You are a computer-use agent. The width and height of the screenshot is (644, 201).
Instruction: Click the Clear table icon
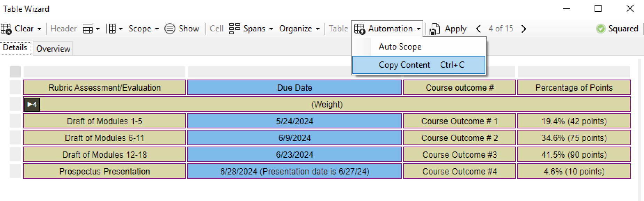point(6,29)
